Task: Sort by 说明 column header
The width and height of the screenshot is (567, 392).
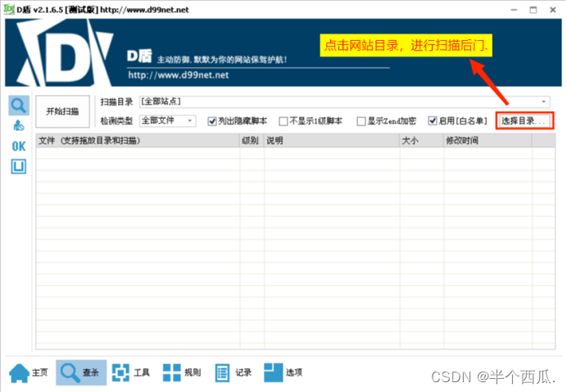Action: 332,141
